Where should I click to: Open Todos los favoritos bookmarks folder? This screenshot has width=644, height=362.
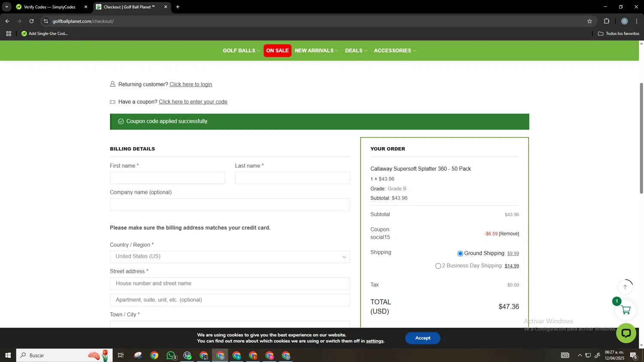[x=618, y=33]
